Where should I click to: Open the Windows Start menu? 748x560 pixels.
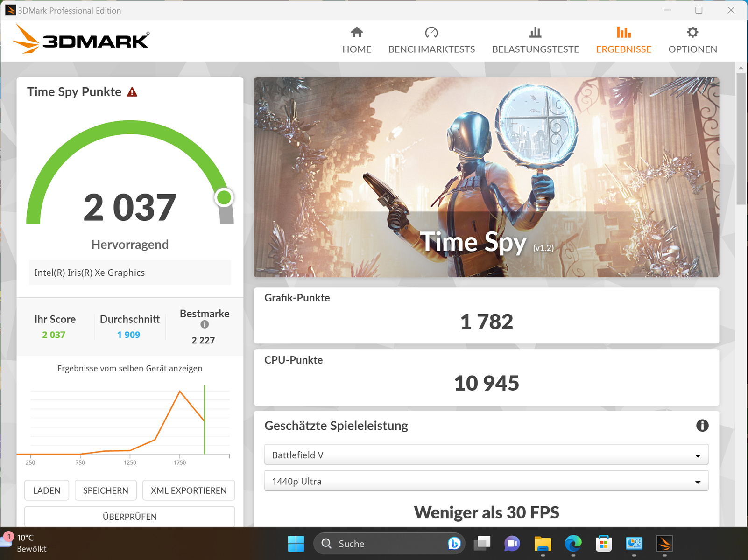pyautogui.click(x=296, y=544)
